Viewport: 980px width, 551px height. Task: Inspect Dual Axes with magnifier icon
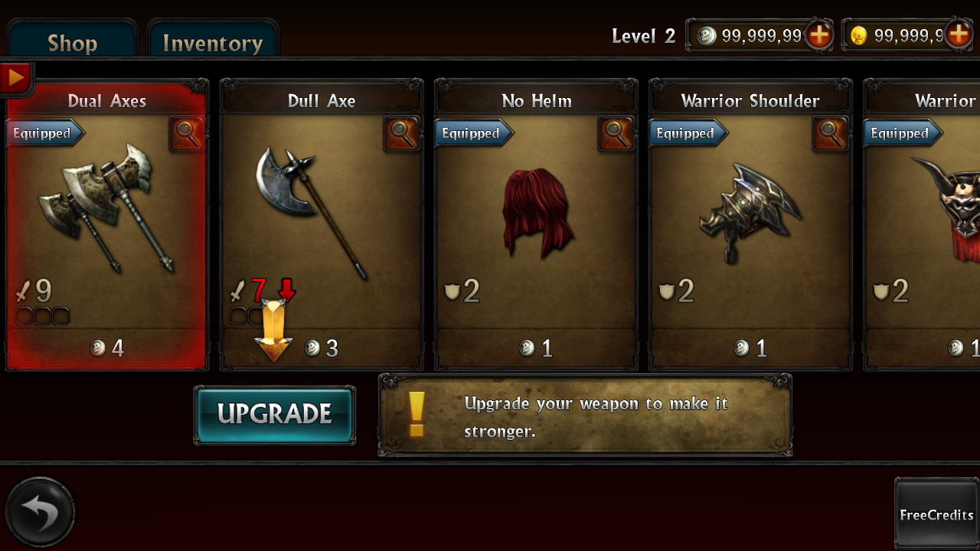[188, 133]
